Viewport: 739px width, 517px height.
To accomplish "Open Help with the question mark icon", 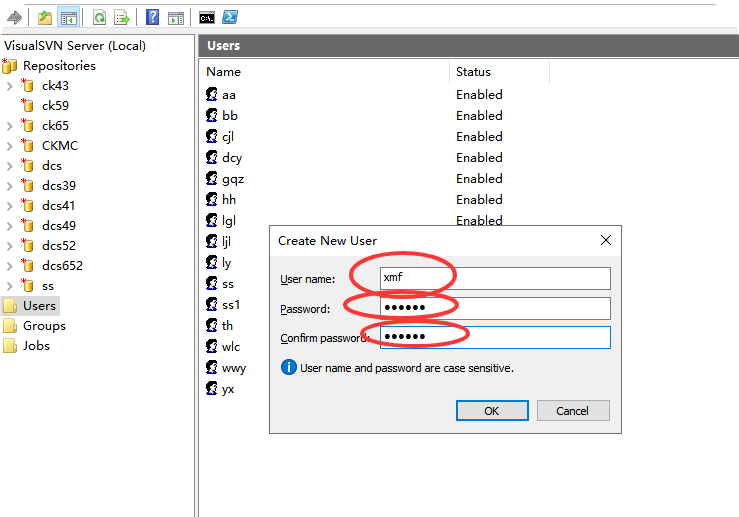I will pos(152,18).
